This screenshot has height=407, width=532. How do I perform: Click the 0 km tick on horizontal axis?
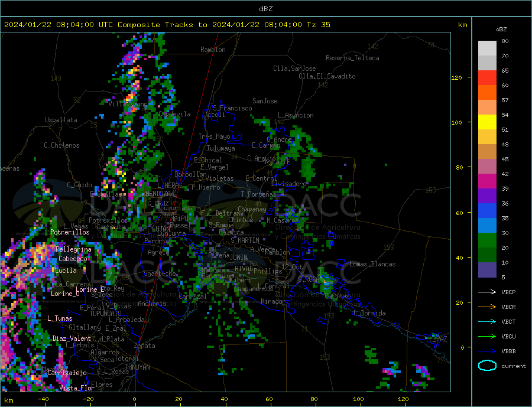point(135,399)
